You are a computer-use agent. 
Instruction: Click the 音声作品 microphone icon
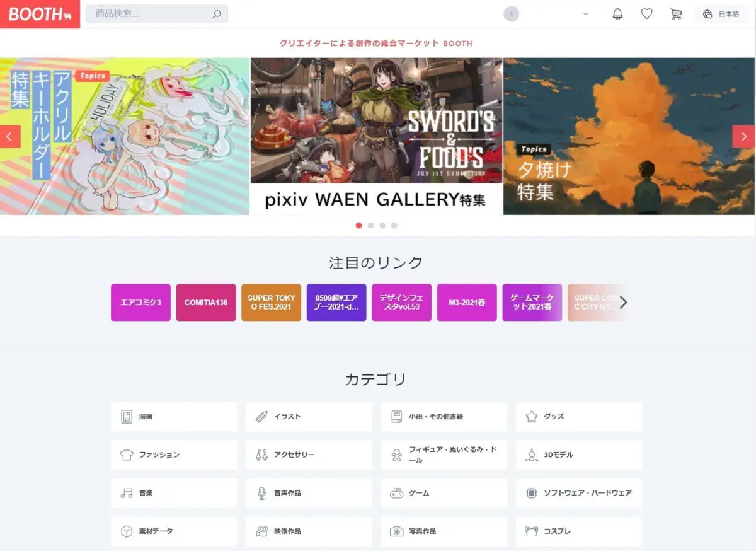click(x=261, y=493)
